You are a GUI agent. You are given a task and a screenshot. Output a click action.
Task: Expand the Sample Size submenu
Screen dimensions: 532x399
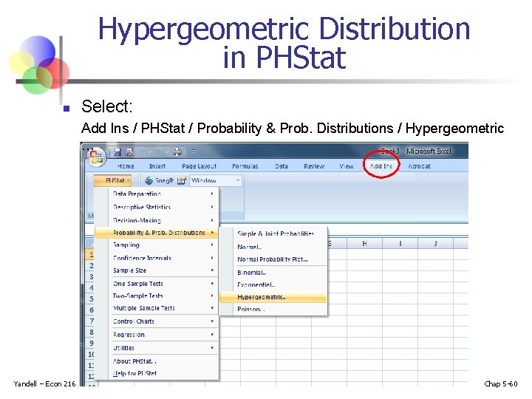click(x=157, y=270)
